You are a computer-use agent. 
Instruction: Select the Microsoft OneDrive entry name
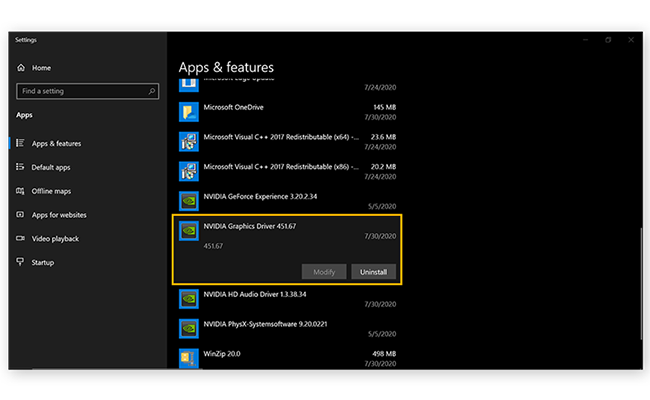tap(233, 107)
